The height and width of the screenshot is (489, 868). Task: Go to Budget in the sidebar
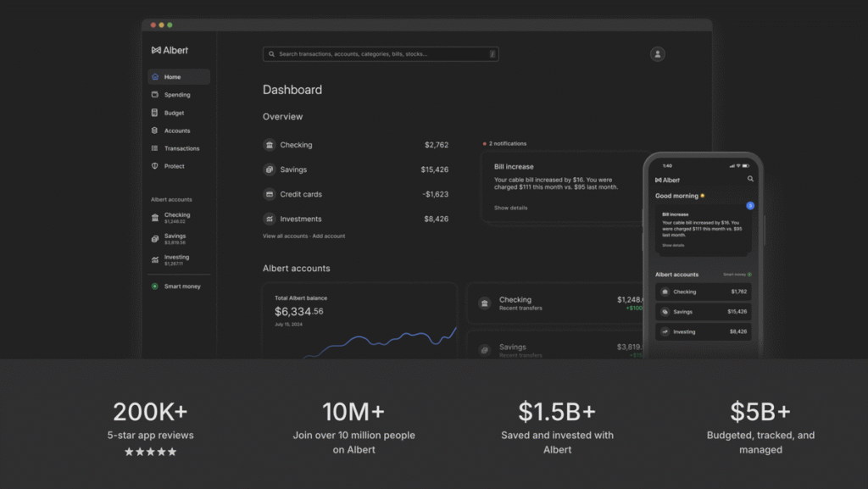[x=174, y=113]
